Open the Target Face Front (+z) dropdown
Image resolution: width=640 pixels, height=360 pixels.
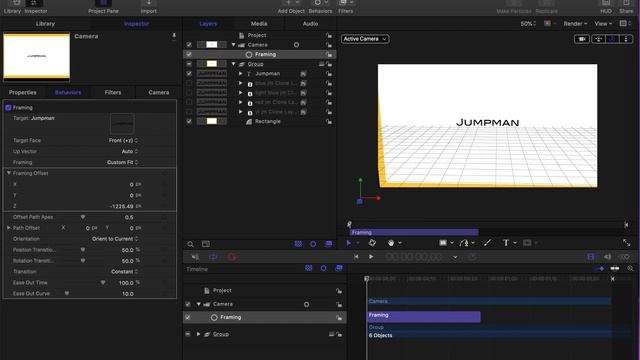click(x=123, y=140)
